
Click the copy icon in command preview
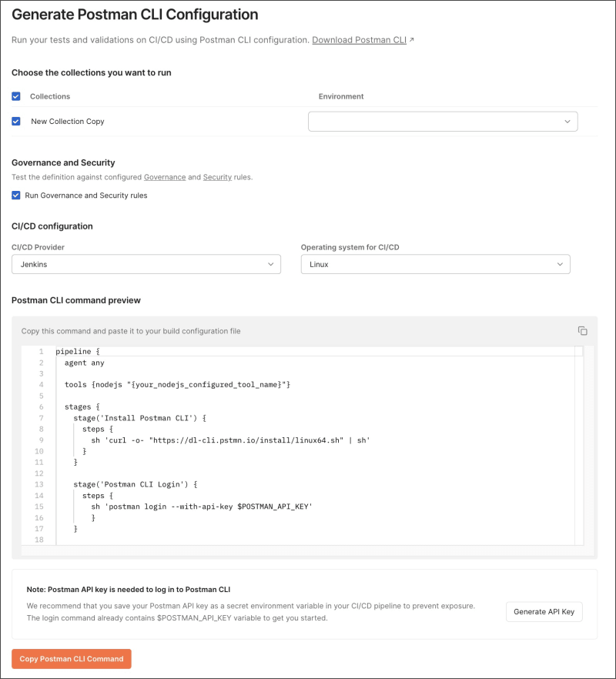[582, 331]
